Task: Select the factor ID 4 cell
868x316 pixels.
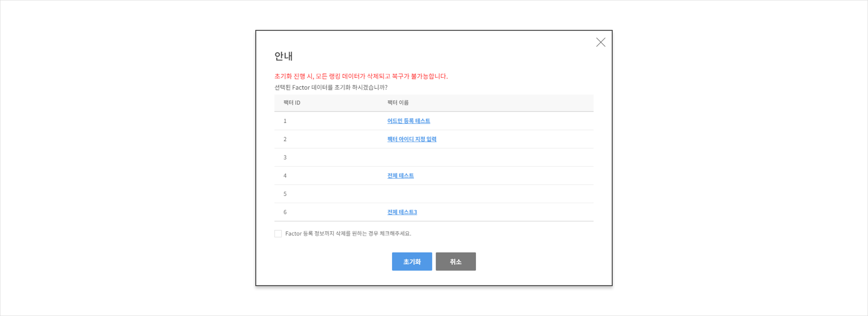Action: [x=285, y=176]
